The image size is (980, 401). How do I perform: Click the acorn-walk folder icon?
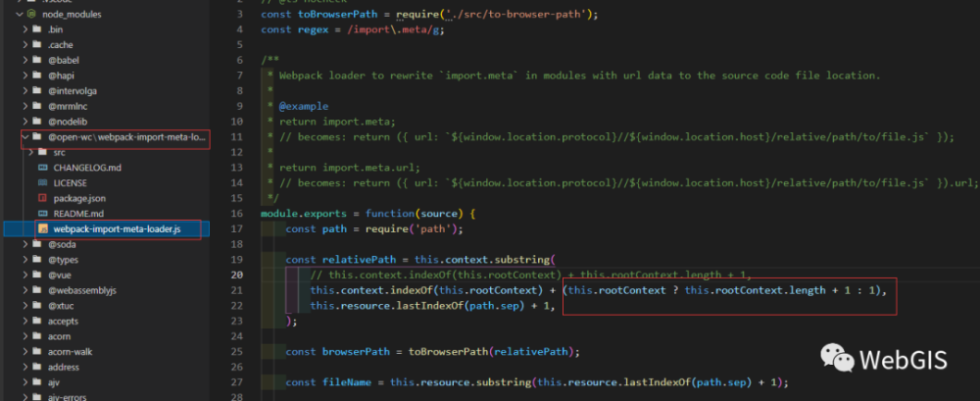[37, 352]
